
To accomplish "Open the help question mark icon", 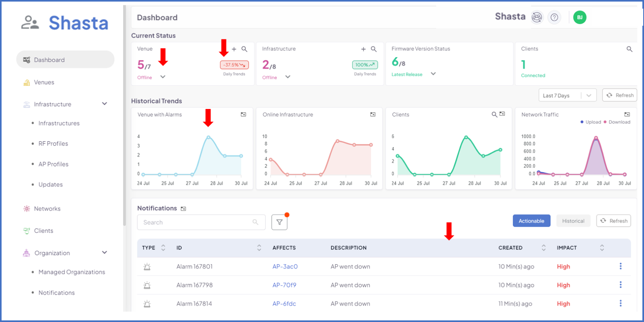I will (x=554, y=17).
